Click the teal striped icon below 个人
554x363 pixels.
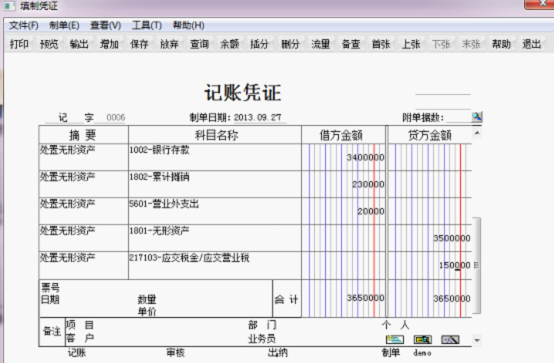pyautogui.click(x=395, y=340)
